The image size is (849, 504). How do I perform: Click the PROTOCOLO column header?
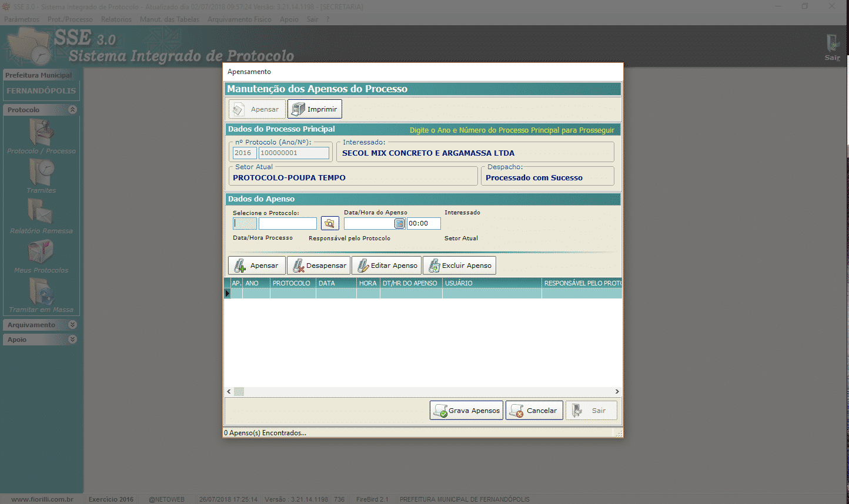click(292, 283)
